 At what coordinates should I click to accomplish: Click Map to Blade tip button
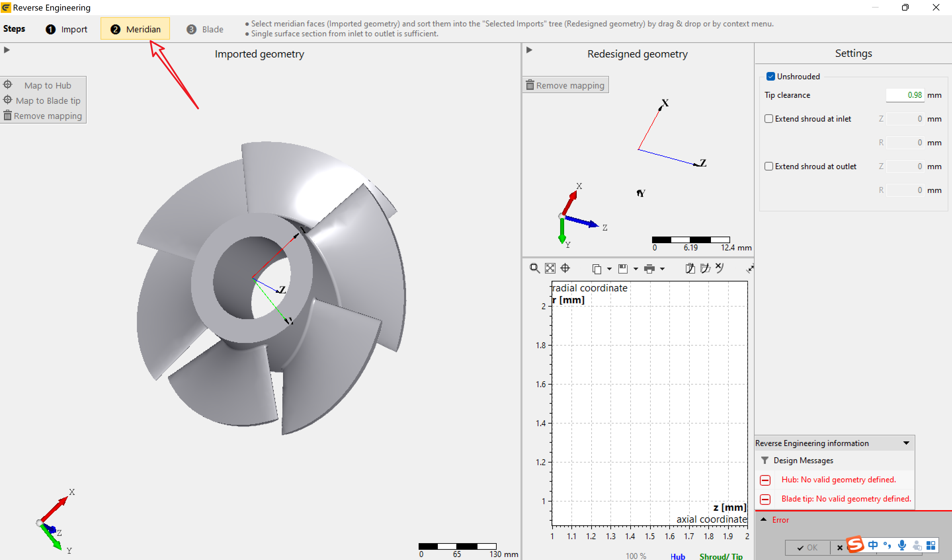[43, 100]
